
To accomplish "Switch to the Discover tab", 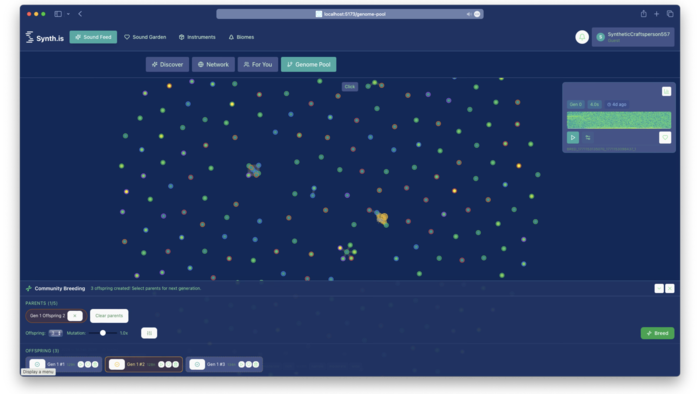I will [x=167, y=64].
